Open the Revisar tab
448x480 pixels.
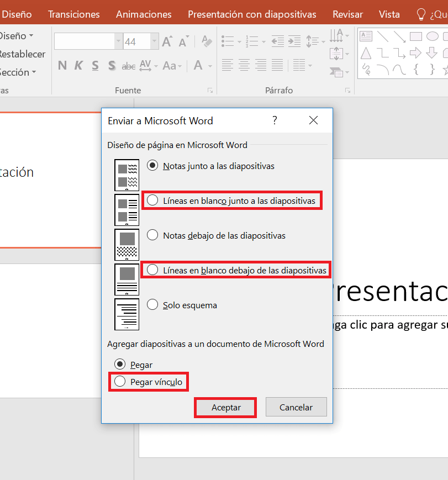pyautogui.click(x=347, y=14)
